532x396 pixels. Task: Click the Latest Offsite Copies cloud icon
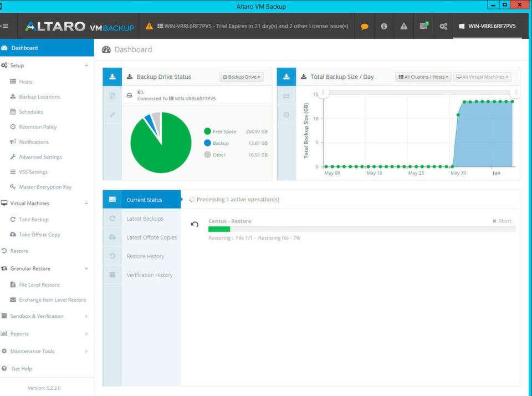[112, 237]
